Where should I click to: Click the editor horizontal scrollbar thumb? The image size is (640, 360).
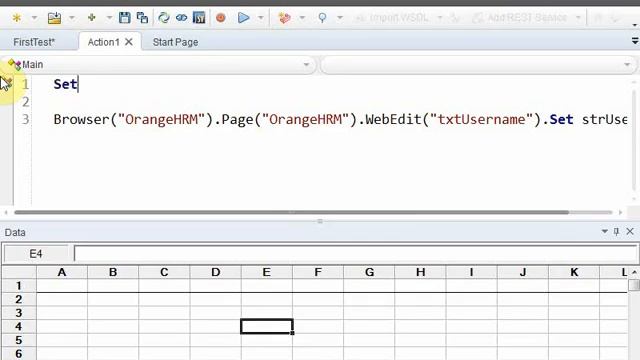(291, 212)
